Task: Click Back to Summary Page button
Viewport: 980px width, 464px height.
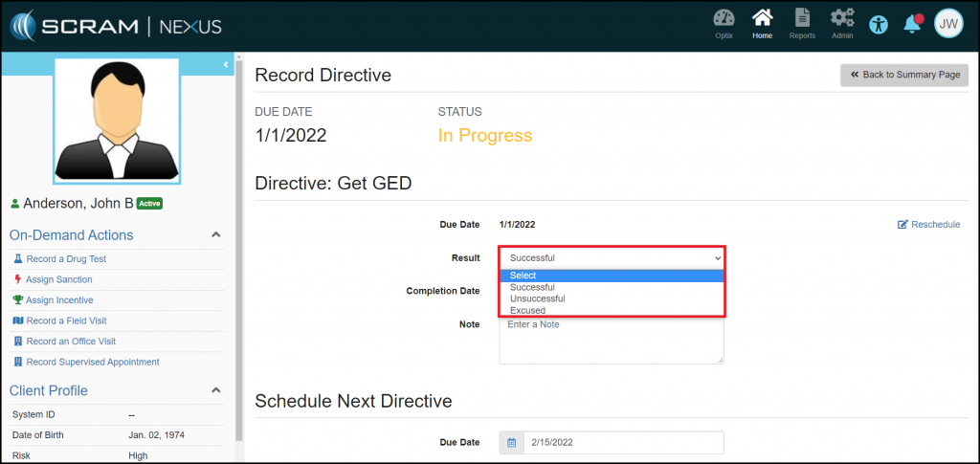Action: (904, 75)
